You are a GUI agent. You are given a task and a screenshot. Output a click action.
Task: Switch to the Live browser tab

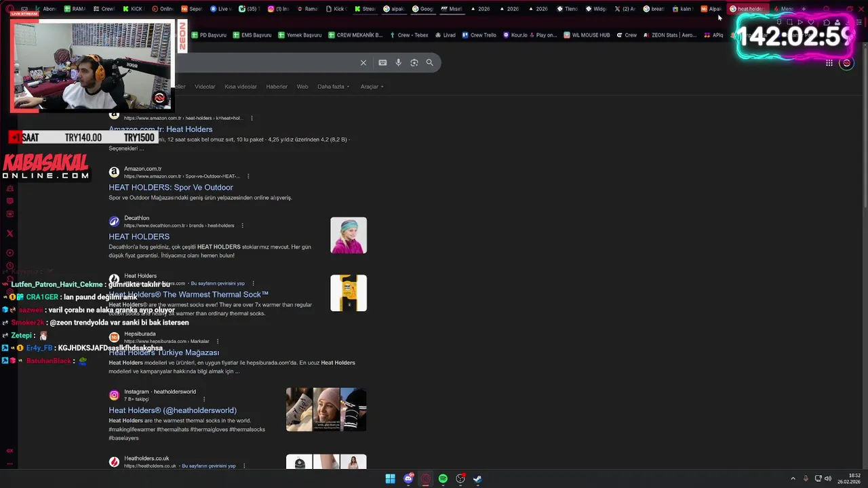click(220, 9)
